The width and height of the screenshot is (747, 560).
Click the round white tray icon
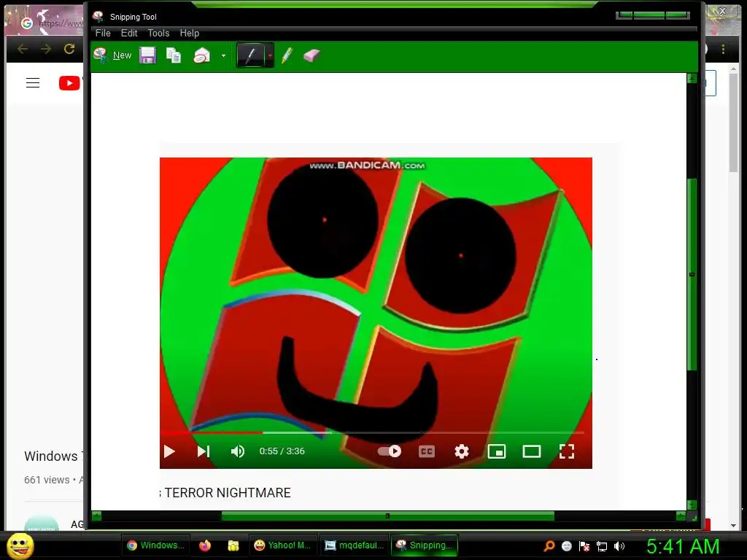tap(566, 546)
